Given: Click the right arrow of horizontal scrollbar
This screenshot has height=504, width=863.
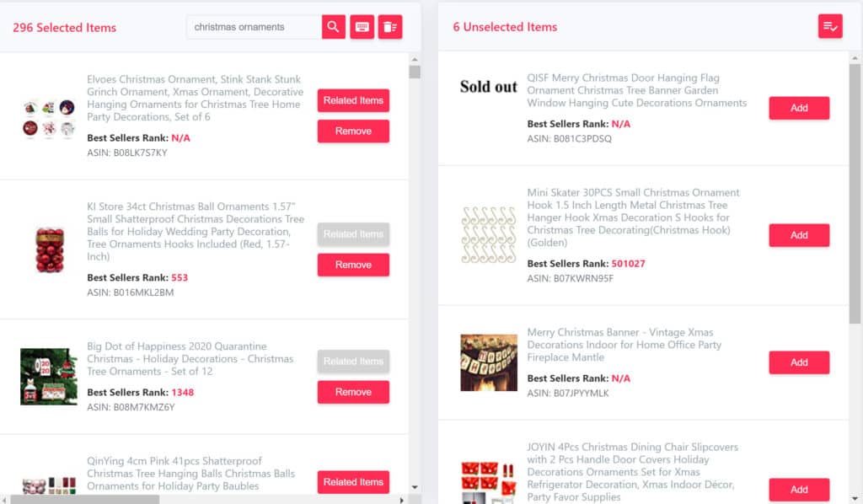Looking at the screenshot, I should point(402,500).
